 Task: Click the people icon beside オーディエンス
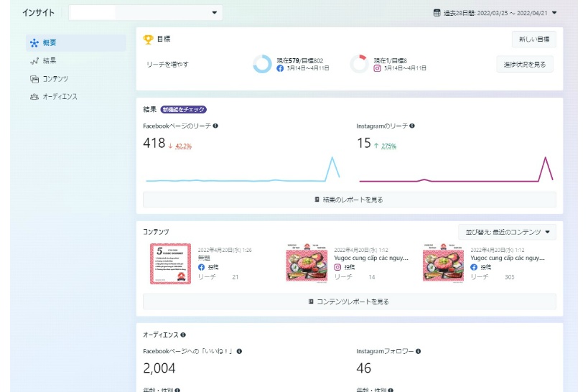34,97
